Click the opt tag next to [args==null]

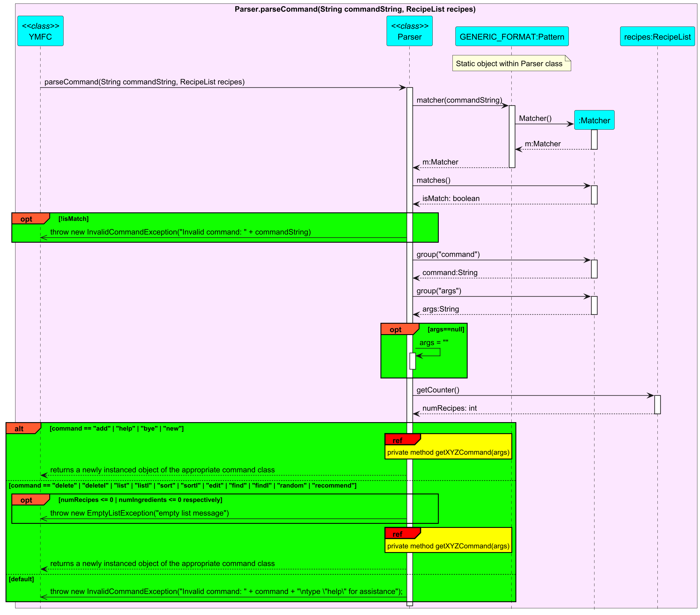pyautogui.click(x=400, y=329)
